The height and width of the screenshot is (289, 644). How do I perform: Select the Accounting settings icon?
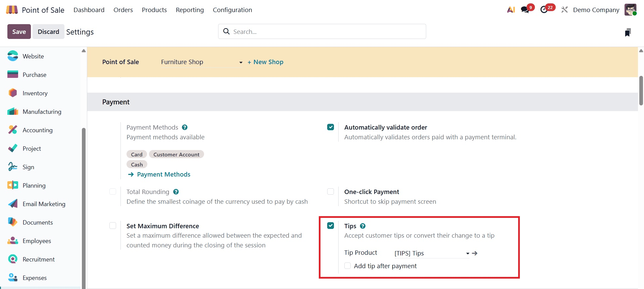(13, 130)
